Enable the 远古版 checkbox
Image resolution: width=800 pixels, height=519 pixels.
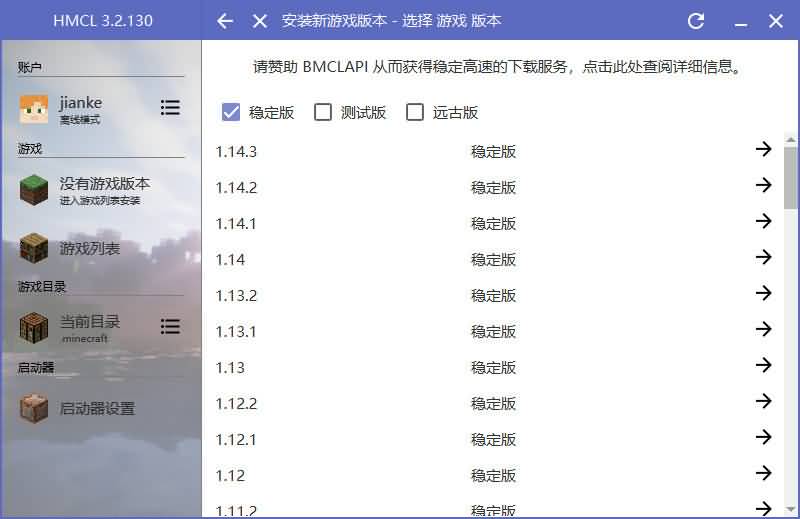(414, 112)
